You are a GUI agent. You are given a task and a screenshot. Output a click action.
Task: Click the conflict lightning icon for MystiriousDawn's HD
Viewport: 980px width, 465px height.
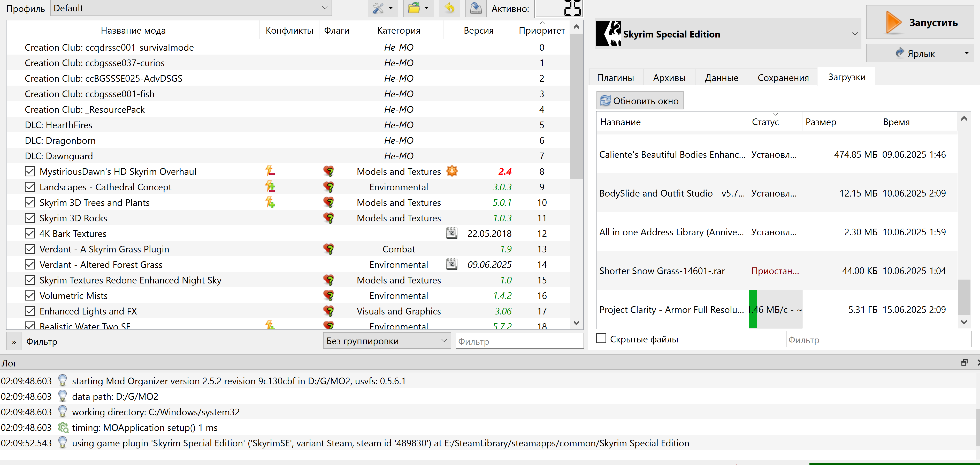coord(270,171)
